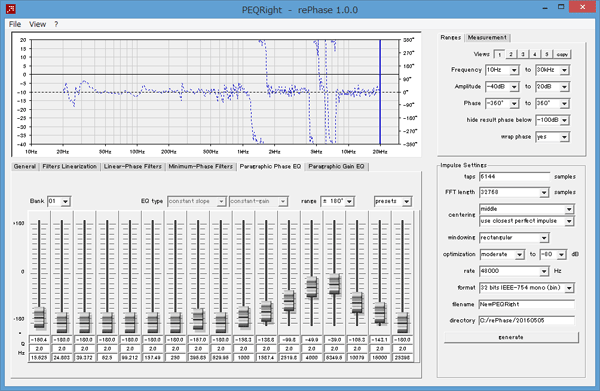This screenshot has width=600, height=391.
Task: Select view 4 button
Action: (x=535, y=54)
